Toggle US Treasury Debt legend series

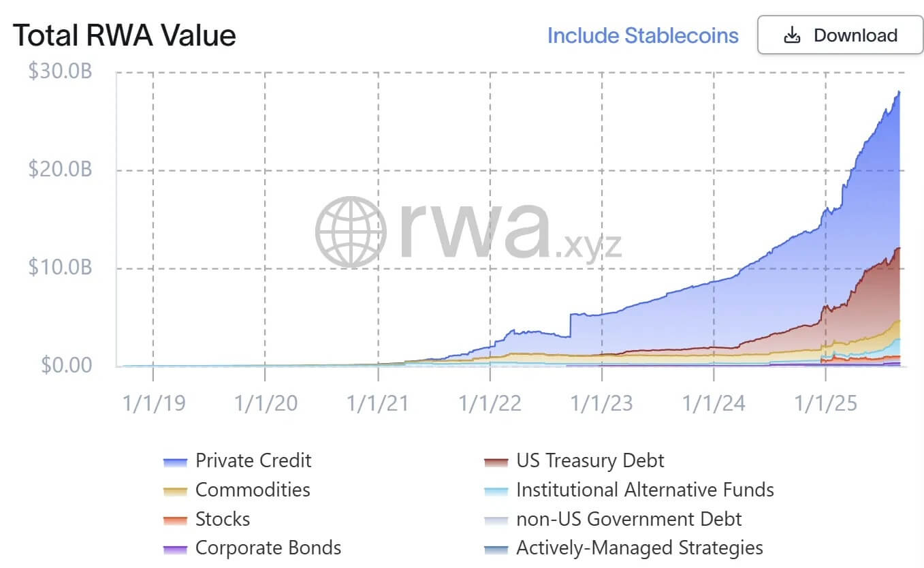coord(590,460)
